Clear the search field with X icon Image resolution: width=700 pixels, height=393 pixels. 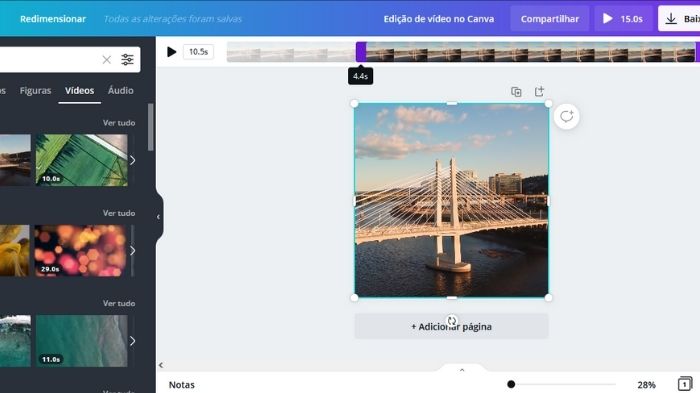point(106,59)
